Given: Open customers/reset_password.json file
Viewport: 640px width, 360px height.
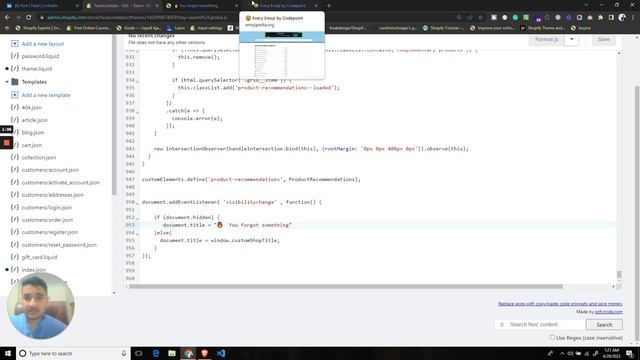Looking at the screenshot, I should point(59,245).
